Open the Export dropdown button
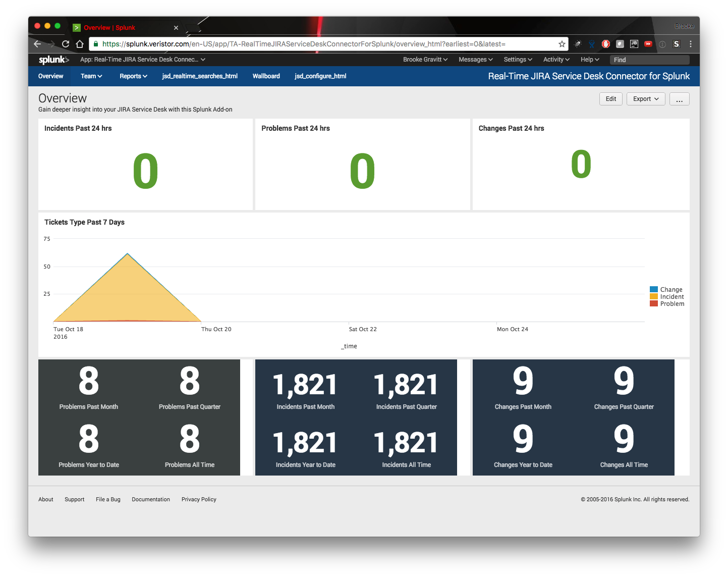The height and width of the screenshot is (577, 728). click(646, 99)
